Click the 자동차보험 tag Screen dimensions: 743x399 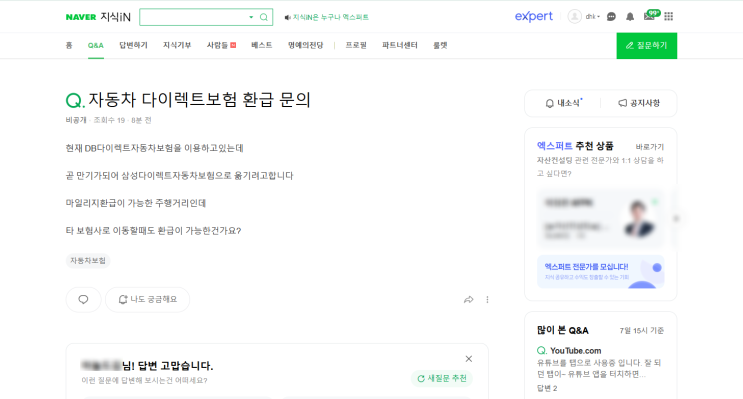tap(88, 261)
